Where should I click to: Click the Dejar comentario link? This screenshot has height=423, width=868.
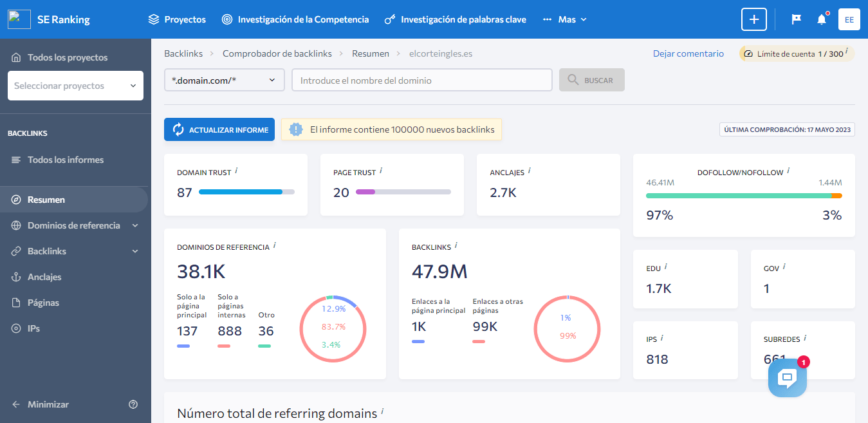click(688, 53)
